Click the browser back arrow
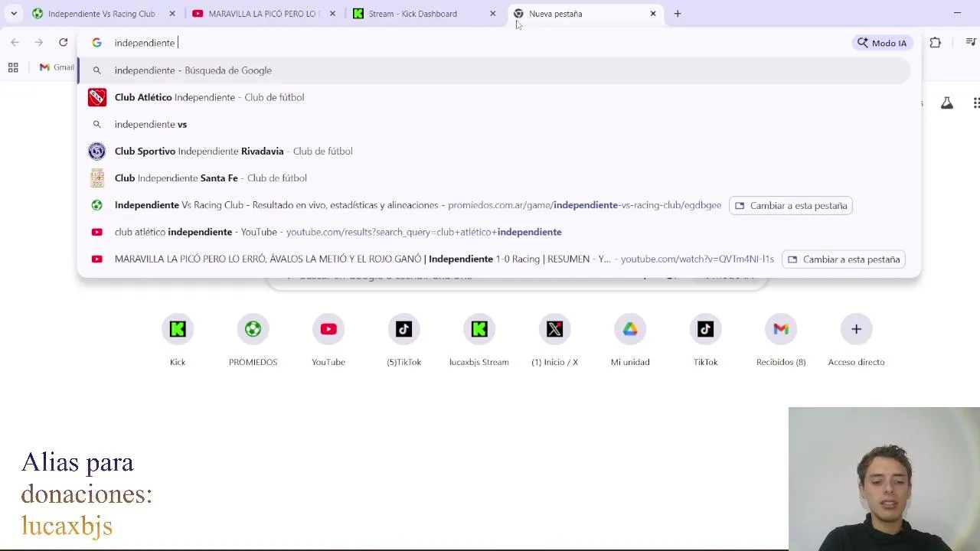 click(15, 43)
